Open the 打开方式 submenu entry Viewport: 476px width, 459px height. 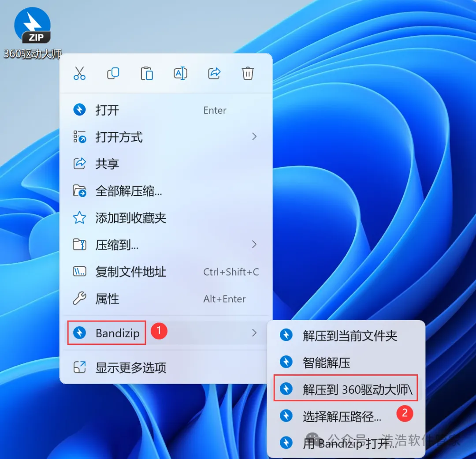point(166,137)
